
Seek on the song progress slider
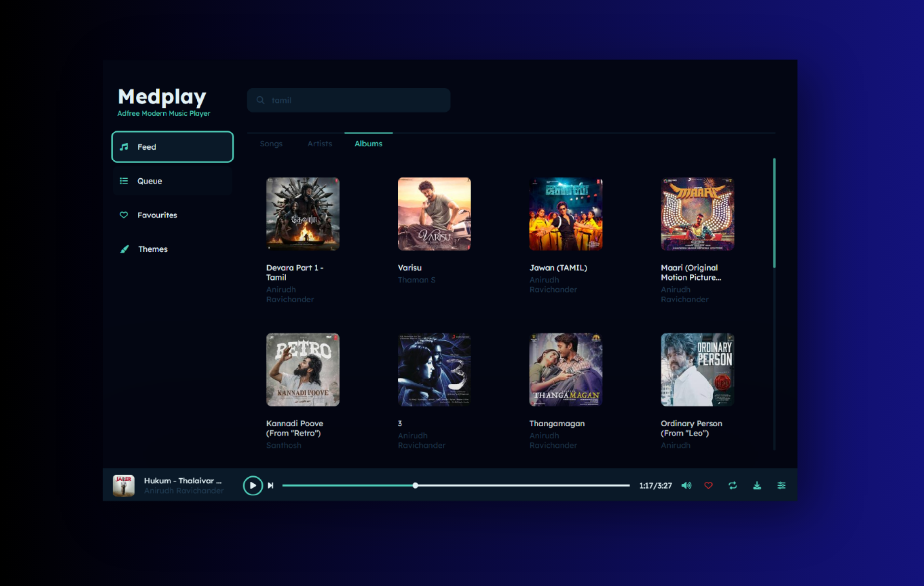click(x=455, y=485)
